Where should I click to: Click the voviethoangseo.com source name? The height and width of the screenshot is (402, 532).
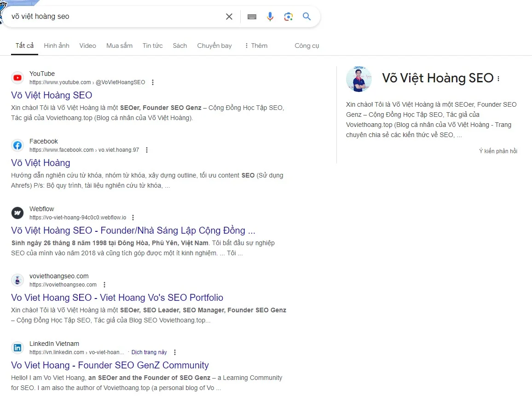59,276
